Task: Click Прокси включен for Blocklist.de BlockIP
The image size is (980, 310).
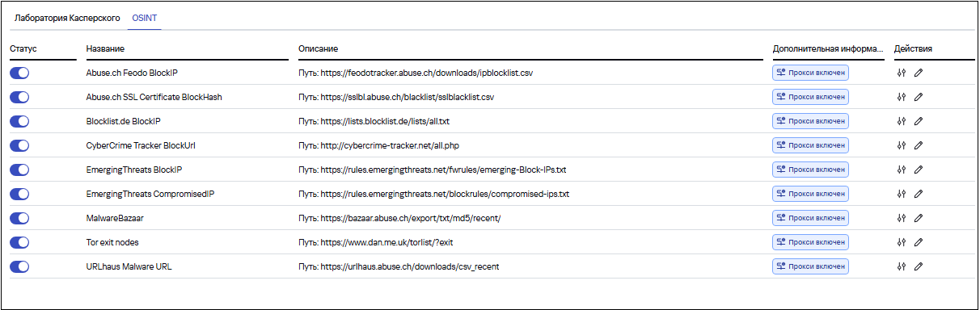Action: [810, 121]
